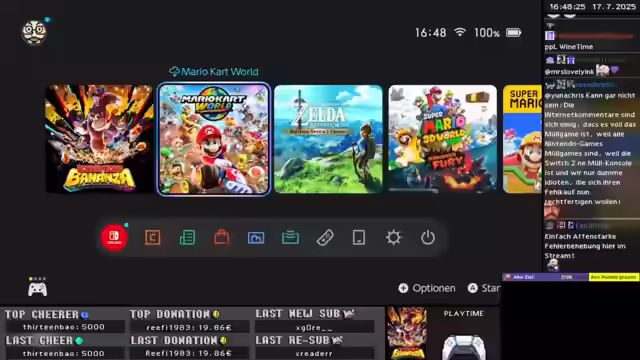This screenshot has width=640, height=360.
Task: Open the user profile avatar
Action: point(34,32)
